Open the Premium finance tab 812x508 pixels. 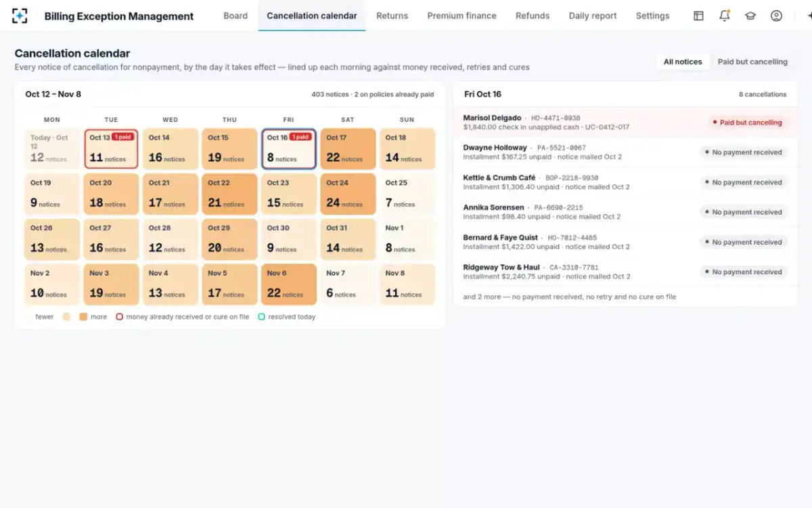click(461, 16)
